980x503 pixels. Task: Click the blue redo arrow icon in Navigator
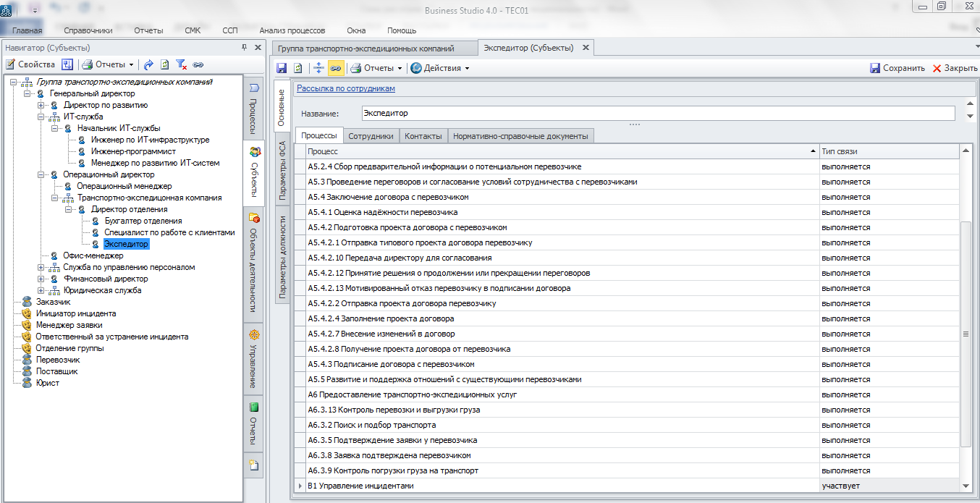[148, 64]
